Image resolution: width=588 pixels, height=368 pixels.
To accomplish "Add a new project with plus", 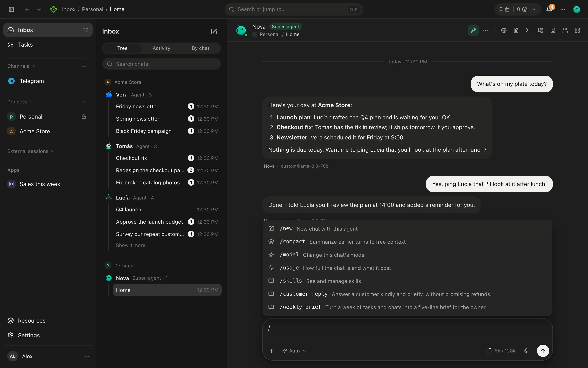I will tap(84, 102).
